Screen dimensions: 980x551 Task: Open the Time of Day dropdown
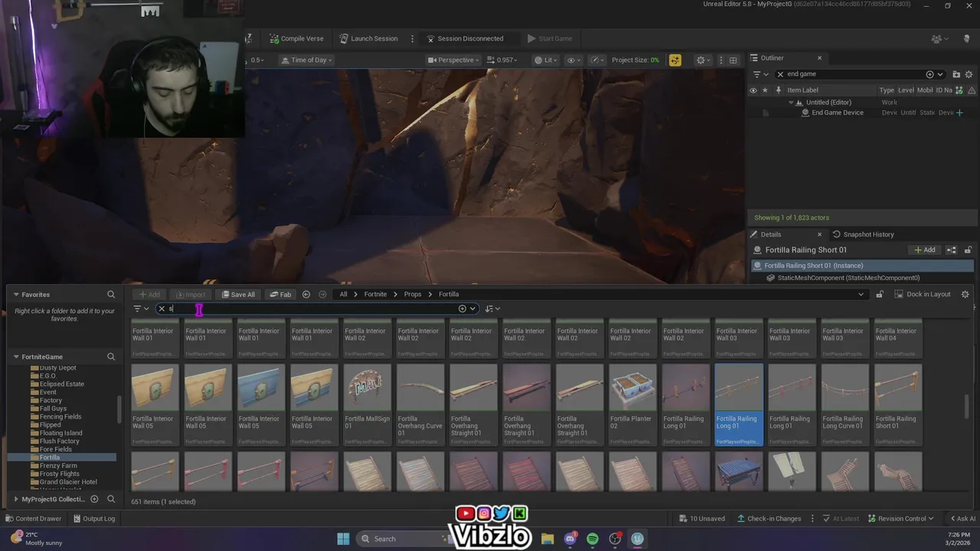(308, 60)
